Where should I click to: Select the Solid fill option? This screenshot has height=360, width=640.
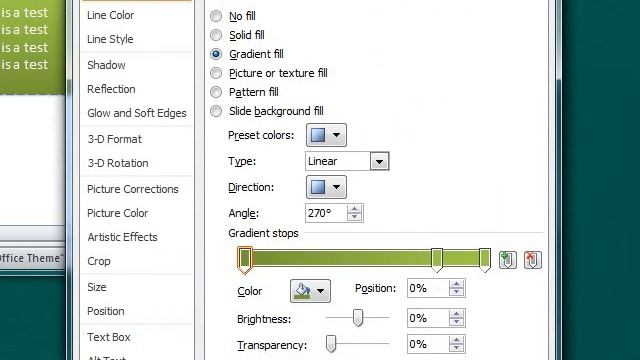(216, 35)
